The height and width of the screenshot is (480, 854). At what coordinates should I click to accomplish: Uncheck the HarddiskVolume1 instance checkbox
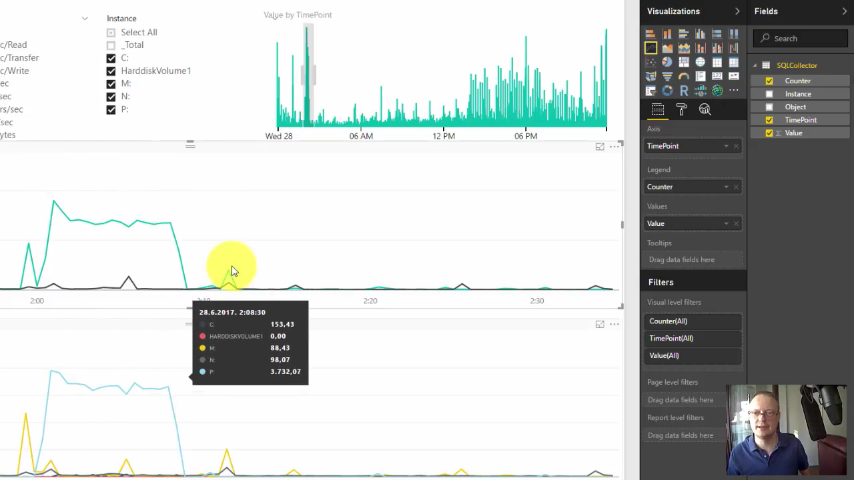[x=111, y=71]
